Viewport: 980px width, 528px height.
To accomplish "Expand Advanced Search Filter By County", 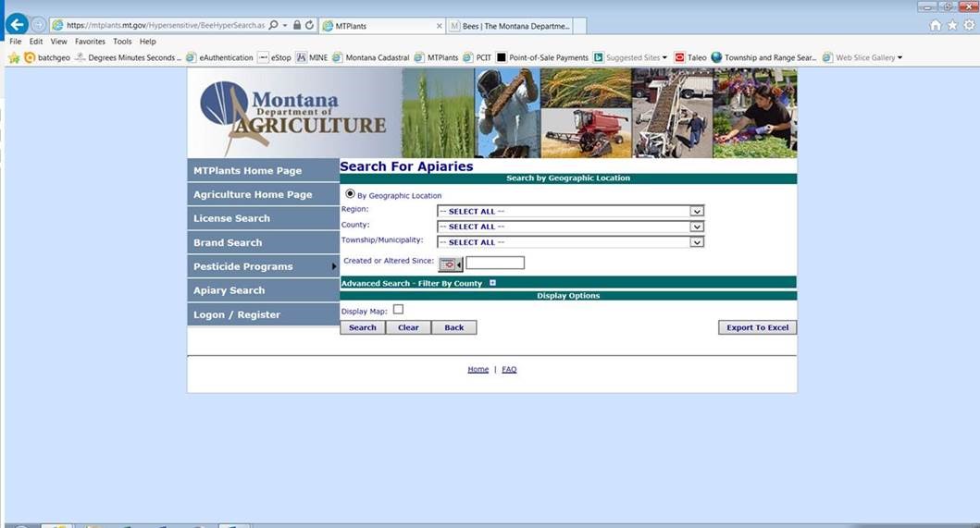I will [493, 283].
